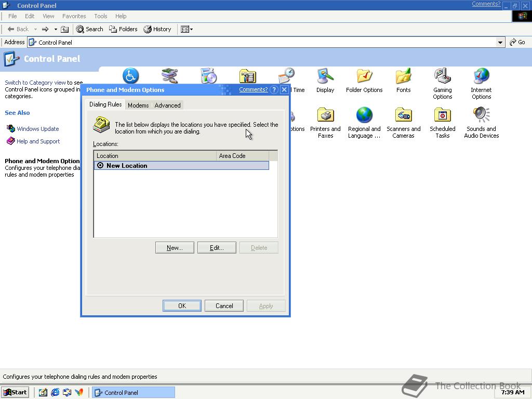Open the Accessibility Options icon

coord(130,76)
